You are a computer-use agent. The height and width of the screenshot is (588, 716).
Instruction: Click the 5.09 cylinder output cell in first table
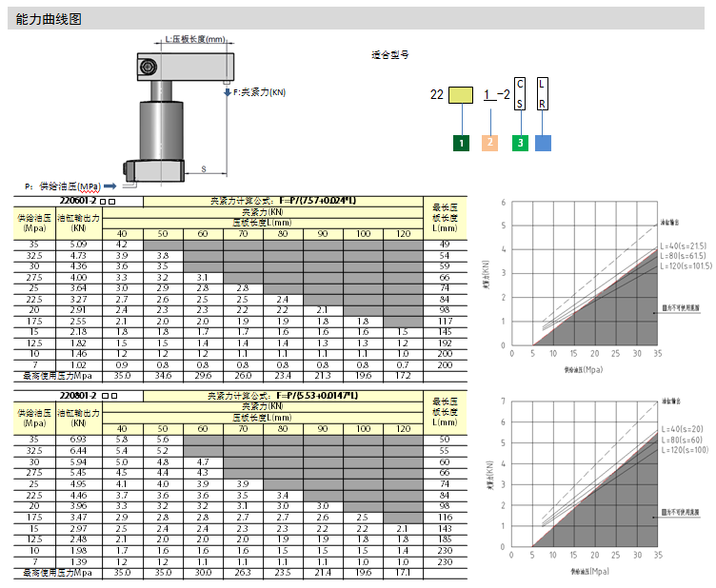click(78, 245)
